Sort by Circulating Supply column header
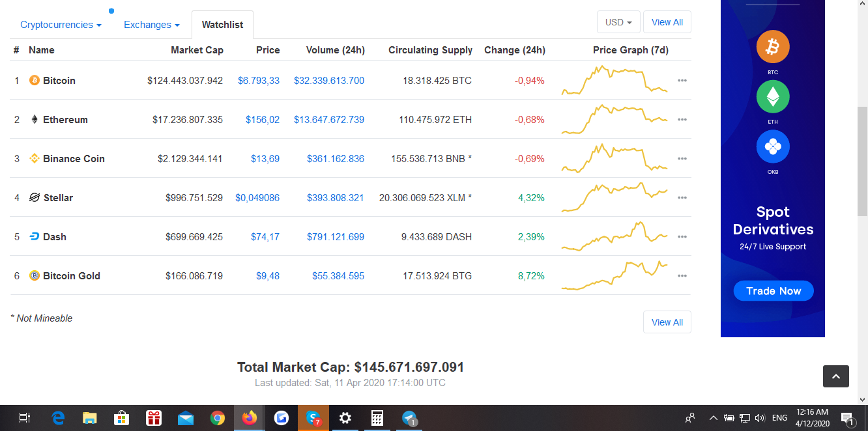868x431 pixels. (x=431, y=50)
